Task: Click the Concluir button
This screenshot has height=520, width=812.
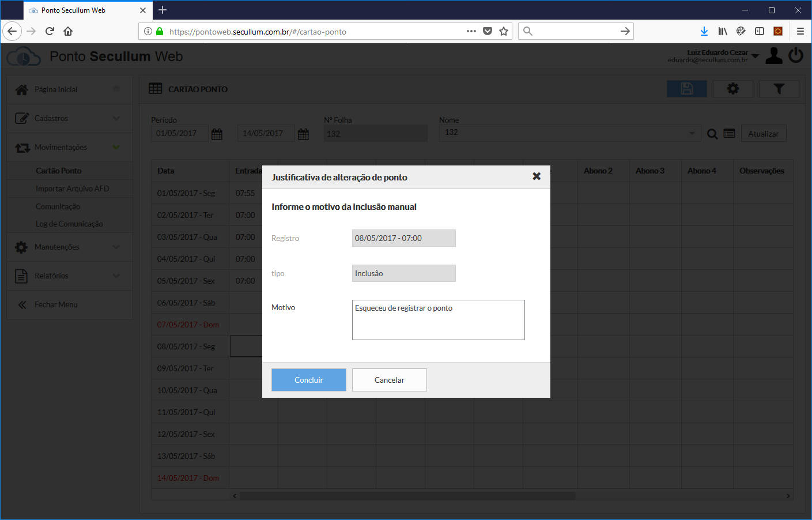Action: 309,380
